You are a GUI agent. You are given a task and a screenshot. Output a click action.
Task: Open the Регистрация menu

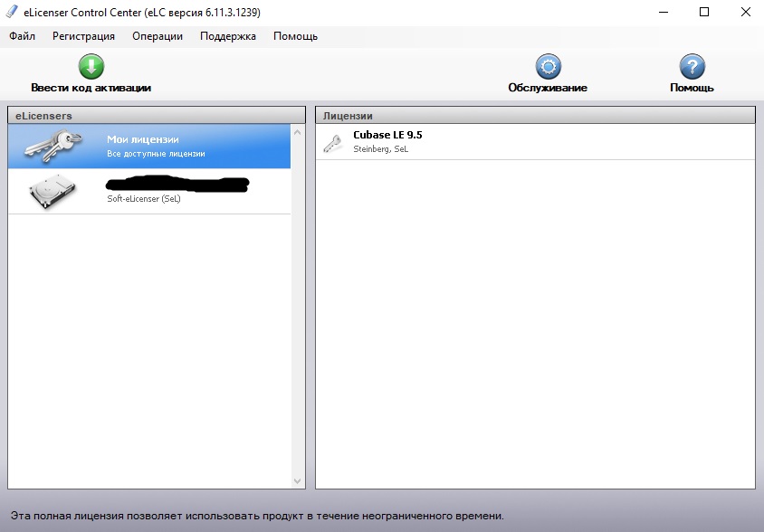pyautogui.click(x=84, y=36)
